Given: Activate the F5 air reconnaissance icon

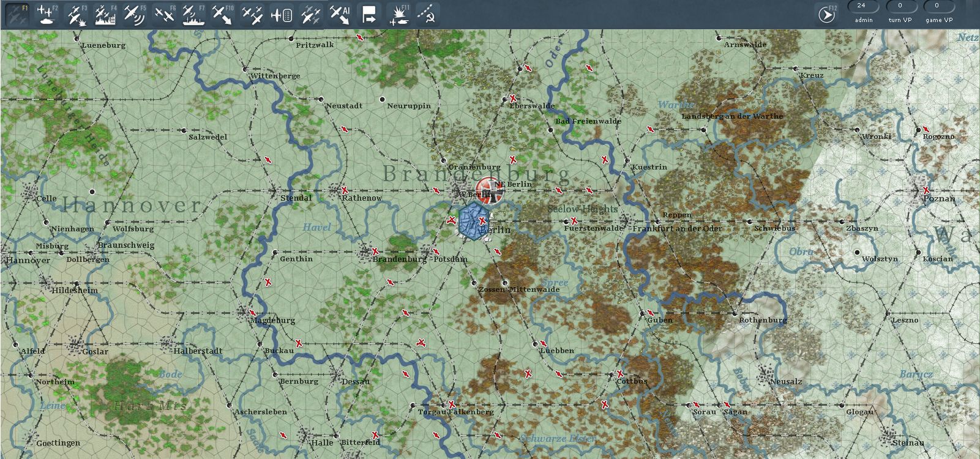Looking at the screenshot, I should (x=134, y=14).
